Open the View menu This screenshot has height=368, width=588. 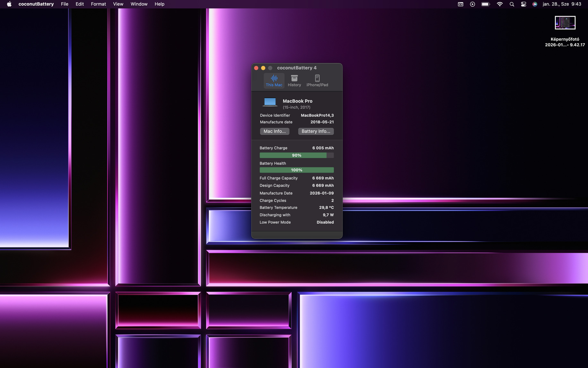(x=118, y=4)
